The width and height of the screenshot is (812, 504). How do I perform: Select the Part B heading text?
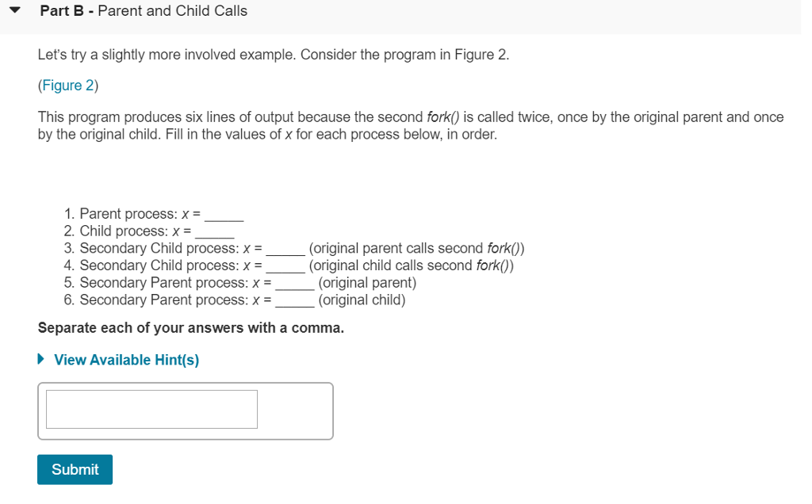pyautogui.click(x=144, y=10)
